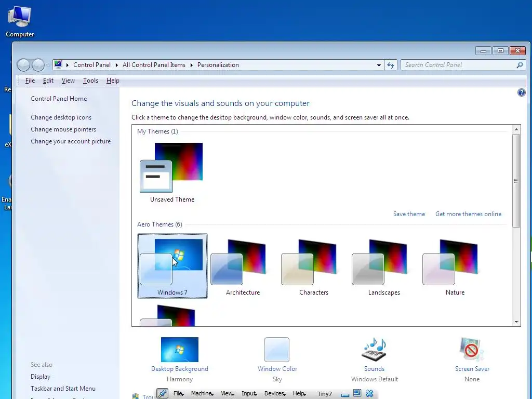Open the View menu in Explorer

coord(68,81)
